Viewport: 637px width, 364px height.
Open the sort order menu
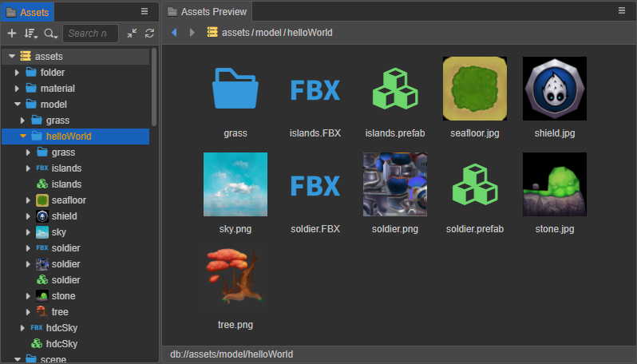click(30, 34)
